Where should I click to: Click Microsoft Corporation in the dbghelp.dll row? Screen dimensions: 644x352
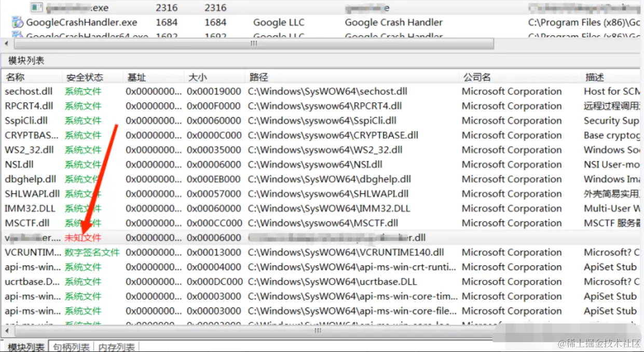[512, 179]
